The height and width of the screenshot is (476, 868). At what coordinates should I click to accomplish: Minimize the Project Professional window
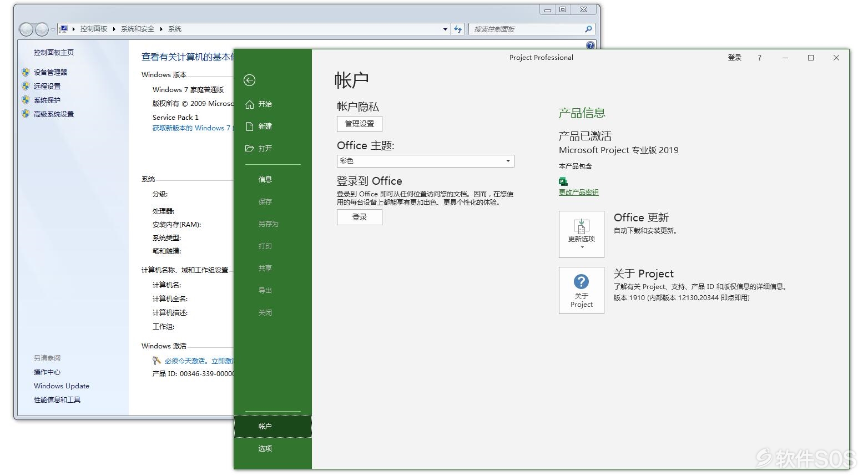click(785, 58)
